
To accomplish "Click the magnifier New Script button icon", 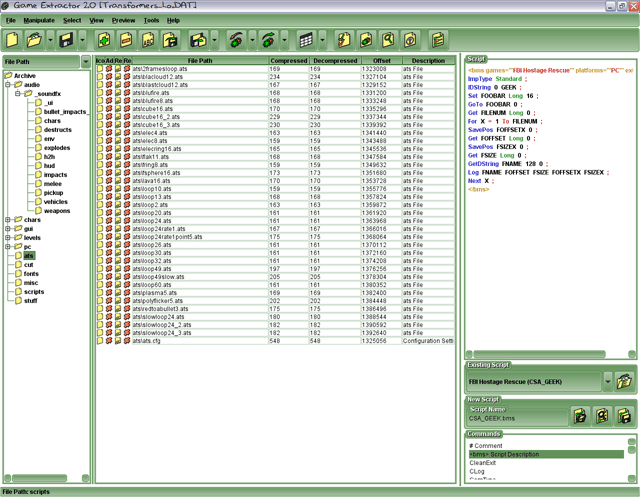I will coord(602,416).
